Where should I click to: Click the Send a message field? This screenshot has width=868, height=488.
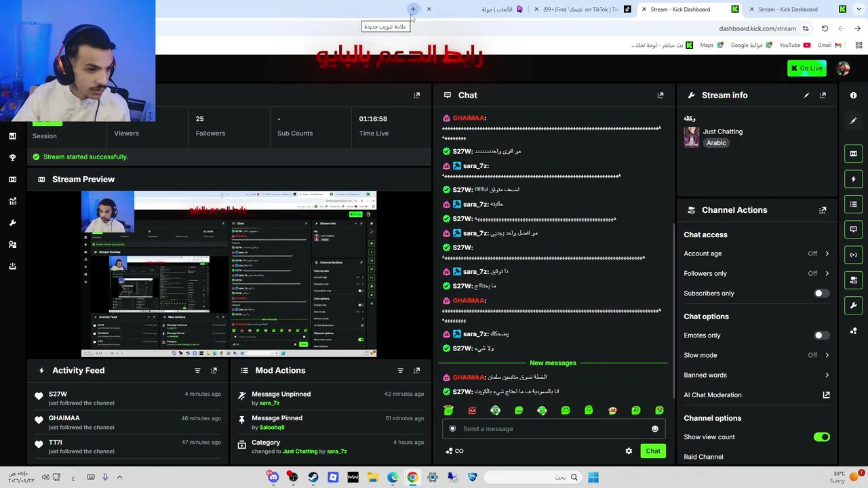[x=553, y=428]
